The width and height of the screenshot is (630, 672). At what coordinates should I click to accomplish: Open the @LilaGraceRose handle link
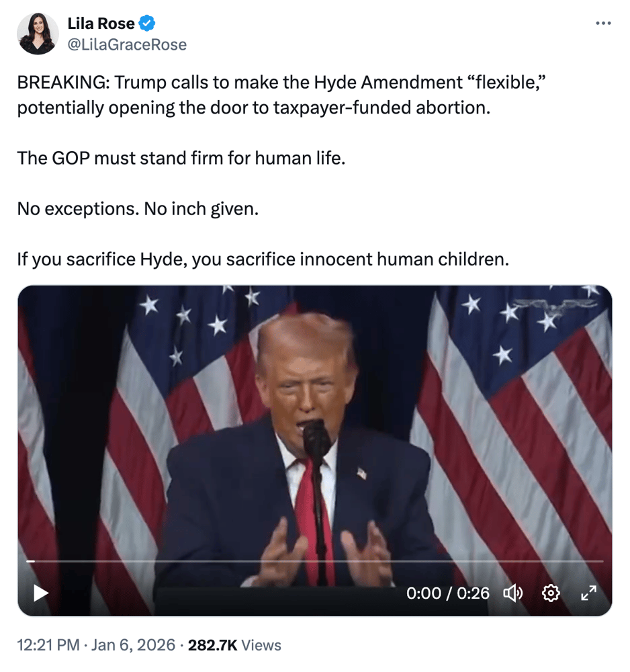(x=127, y=44)
